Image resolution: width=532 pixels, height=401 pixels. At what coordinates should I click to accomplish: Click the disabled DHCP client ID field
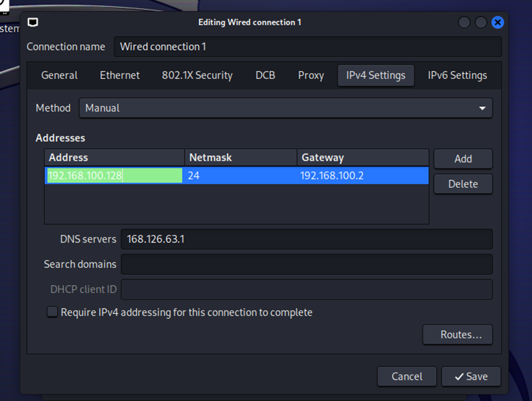tap(307, 290)
